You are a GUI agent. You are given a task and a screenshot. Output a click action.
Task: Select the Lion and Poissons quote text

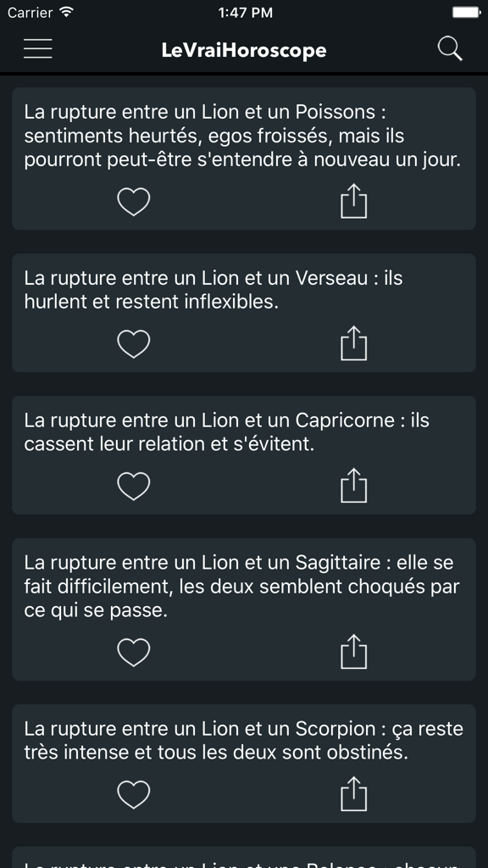pos(242,136)
